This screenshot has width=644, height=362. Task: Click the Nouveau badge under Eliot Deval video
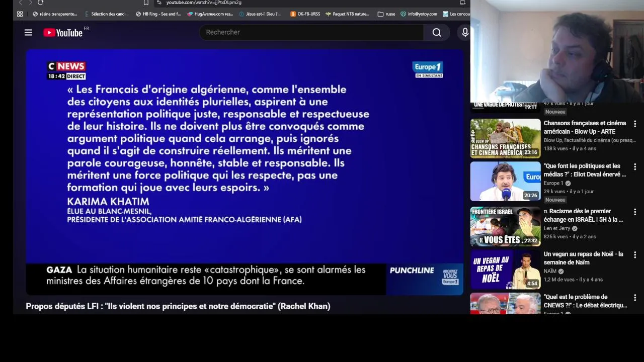(555, 200)
